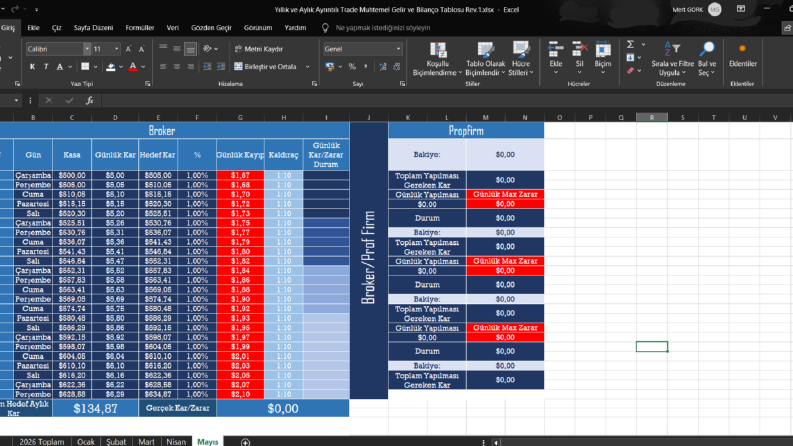This screenshot has width=793, height=446.
Task: Toggle Metni Kaydır wrap text
Action: [x=258, y=49]
